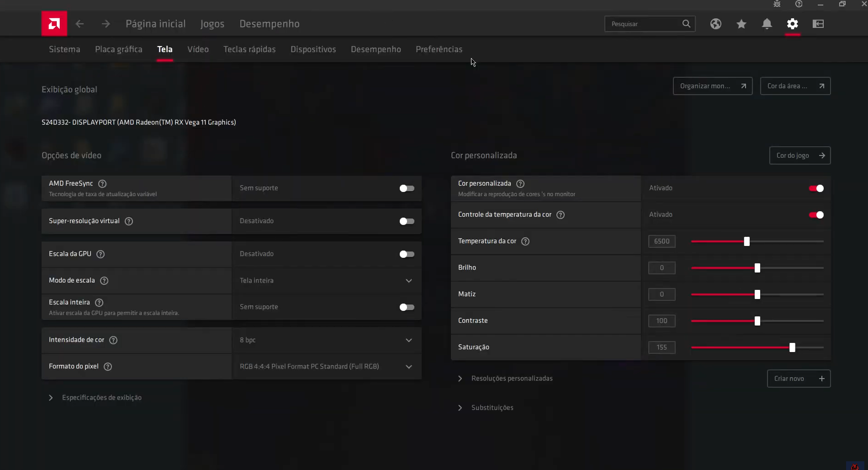Click the AMD logo home icon

tap(54, 23)
